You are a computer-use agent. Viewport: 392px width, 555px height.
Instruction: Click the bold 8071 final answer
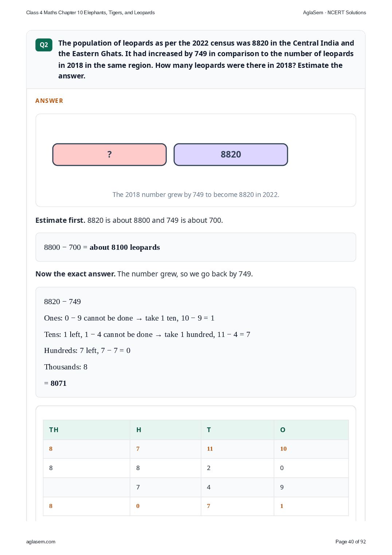tap(59, 383)
